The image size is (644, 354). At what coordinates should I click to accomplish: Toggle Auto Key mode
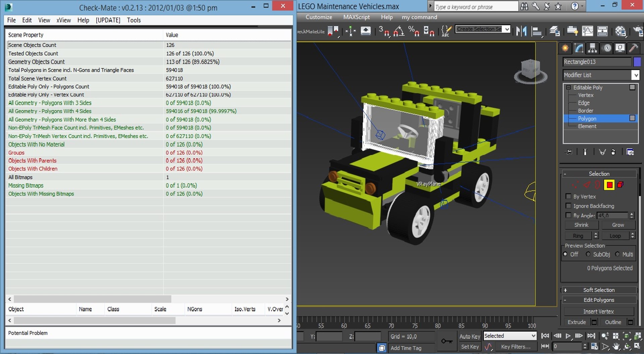[x=470, y=336]
